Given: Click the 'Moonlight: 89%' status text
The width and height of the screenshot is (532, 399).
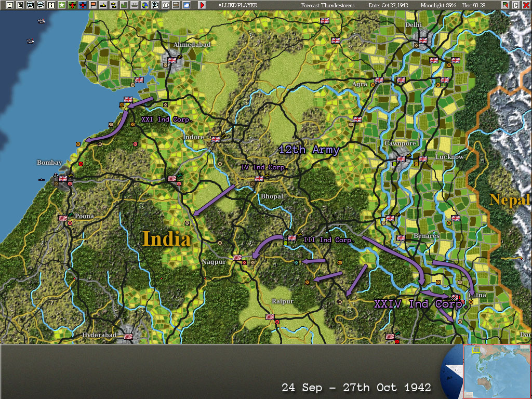Looking at the screenshot, I should click(x=438, y=5).
